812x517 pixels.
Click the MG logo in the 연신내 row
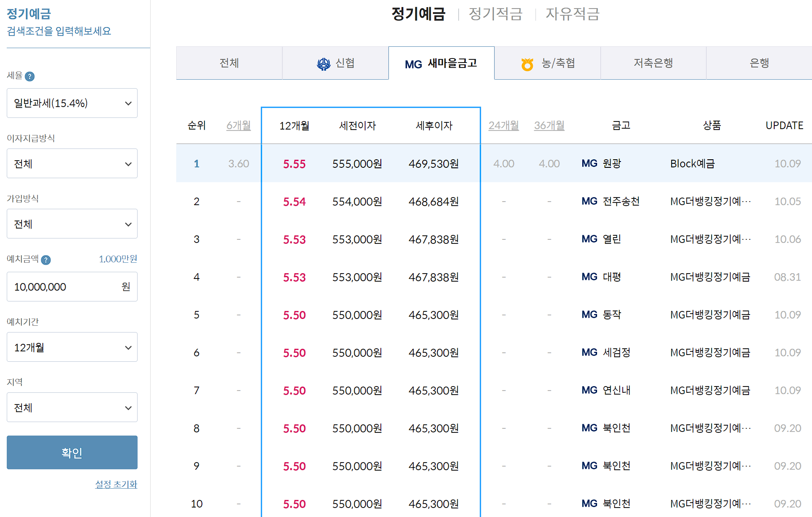point(589,391)
